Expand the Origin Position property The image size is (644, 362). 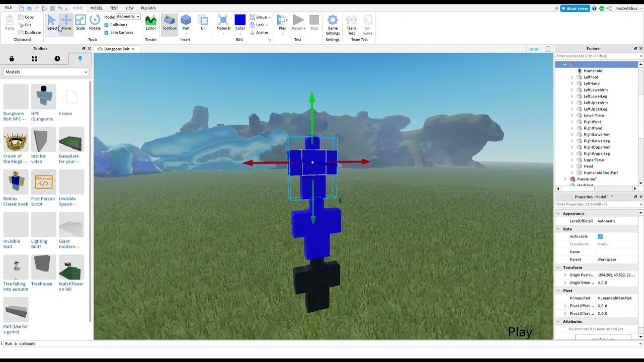tap(565, 275)
